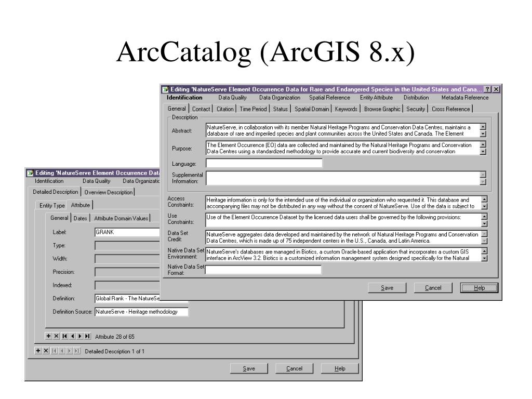This screenshot has width=532, height=399.
Task: Switch to the Time Period tab
Action: [x=253, y=109]
